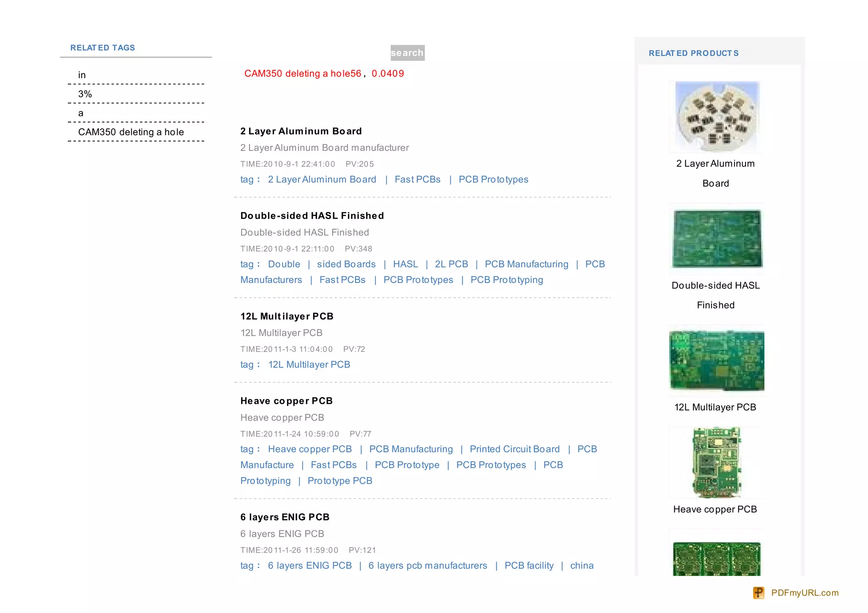Click the PCB facility tag link

click(529, 566)
